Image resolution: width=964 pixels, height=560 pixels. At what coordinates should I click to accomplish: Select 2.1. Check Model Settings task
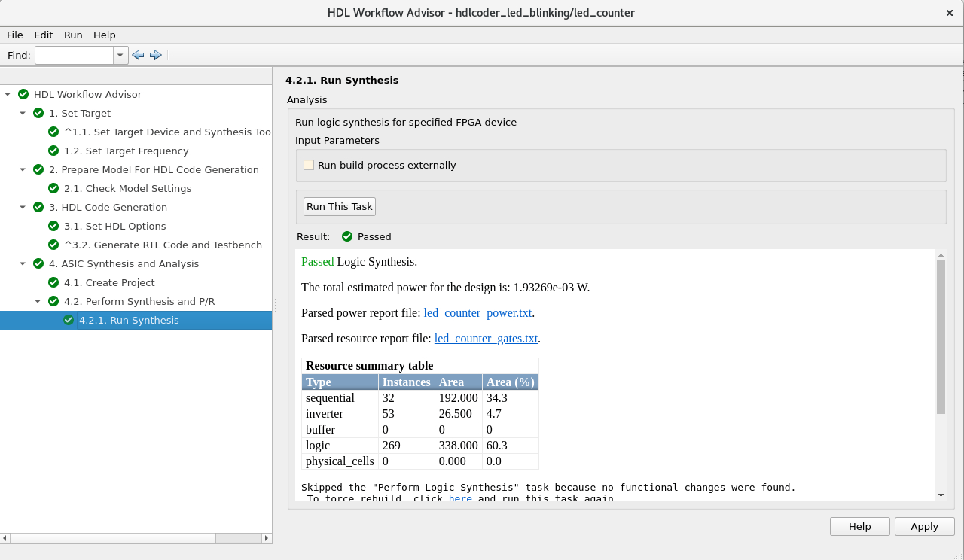pos(128,188)
